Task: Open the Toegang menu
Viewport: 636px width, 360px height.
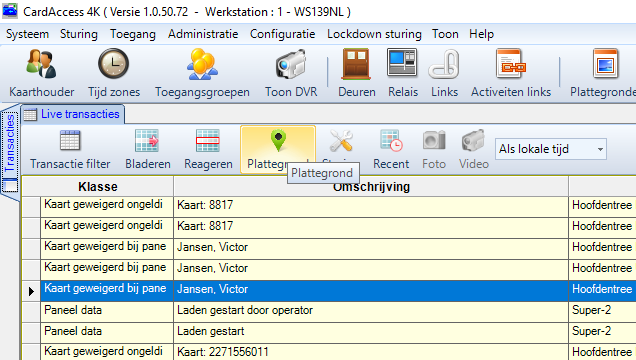Action: 133,34
